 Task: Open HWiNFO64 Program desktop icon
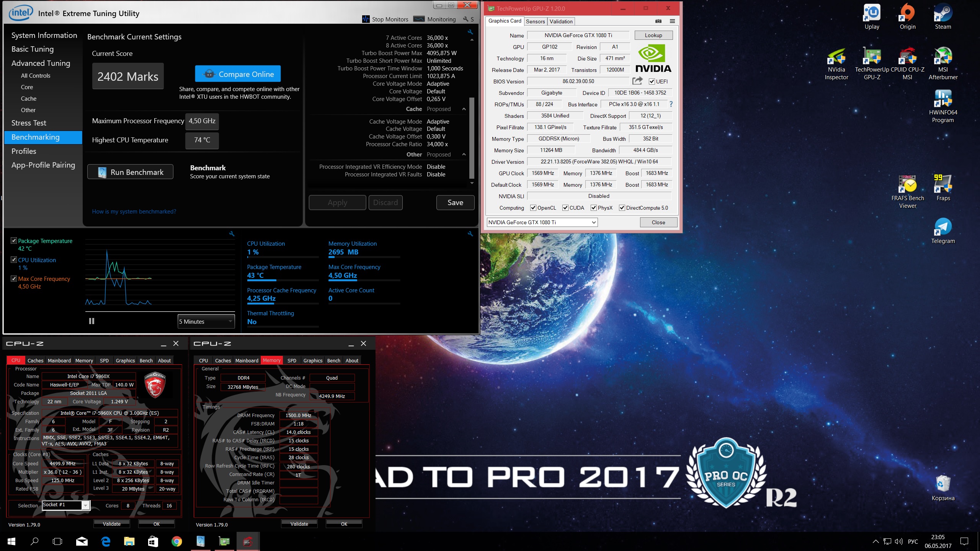point(943,106)
